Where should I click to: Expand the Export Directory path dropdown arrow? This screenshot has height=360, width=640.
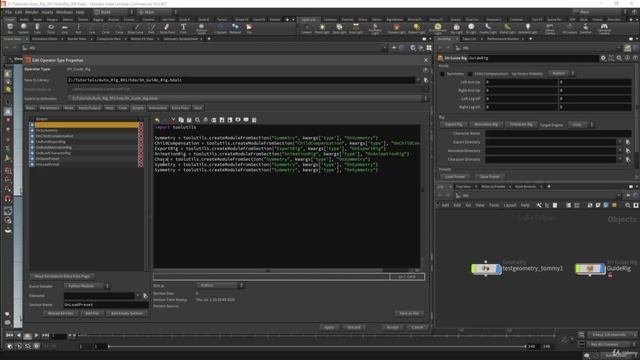[620, 142]
